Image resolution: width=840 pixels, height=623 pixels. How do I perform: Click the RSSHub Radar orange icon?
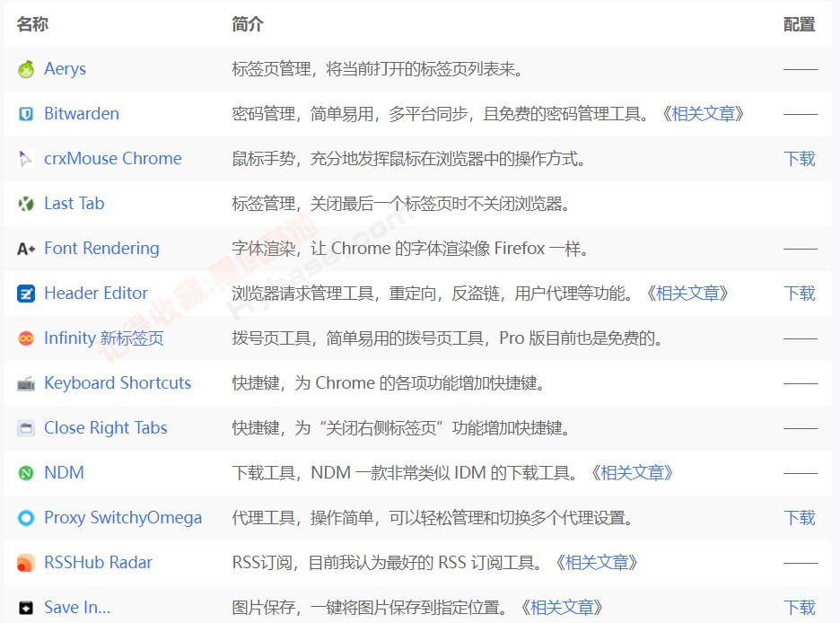[x=26, y=563]
